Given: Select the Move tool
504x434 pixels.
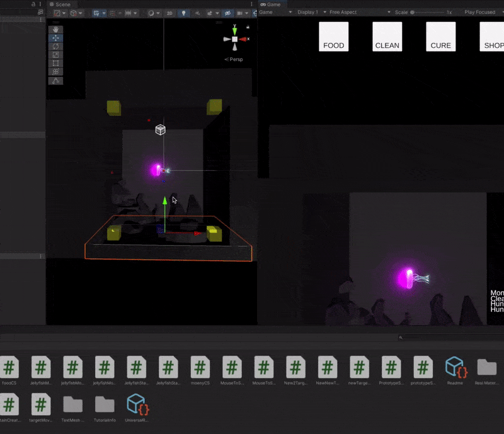Looking at the screenshot, I should tap(55, 38).
